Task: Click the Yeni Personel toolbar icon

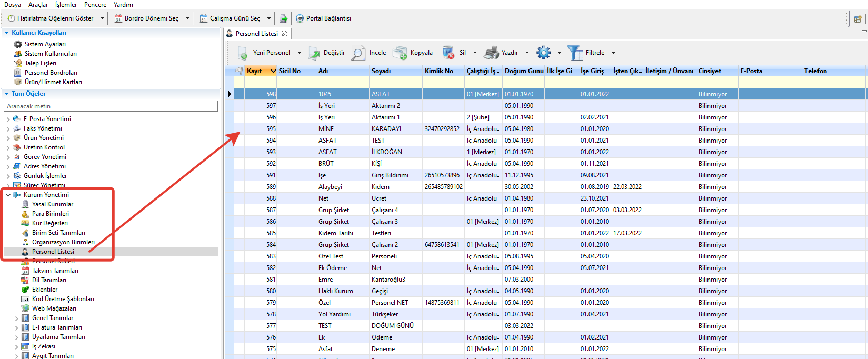Action: 243,53
